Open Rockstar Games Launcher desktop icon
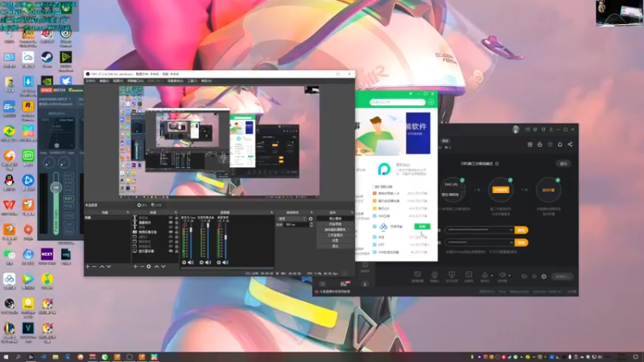The image size is (644, 362). click(x=28, y=108)
